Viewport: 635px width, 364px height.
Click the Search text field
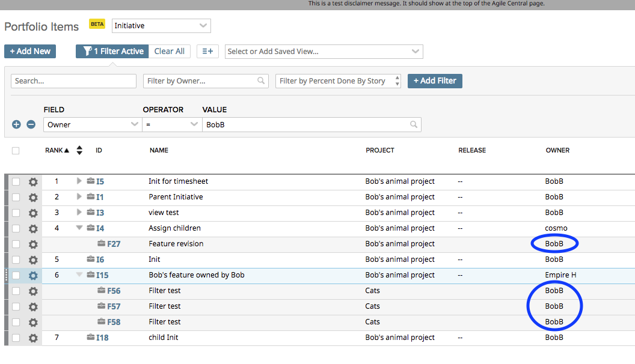pyautogui.click(x=73, y=81)
